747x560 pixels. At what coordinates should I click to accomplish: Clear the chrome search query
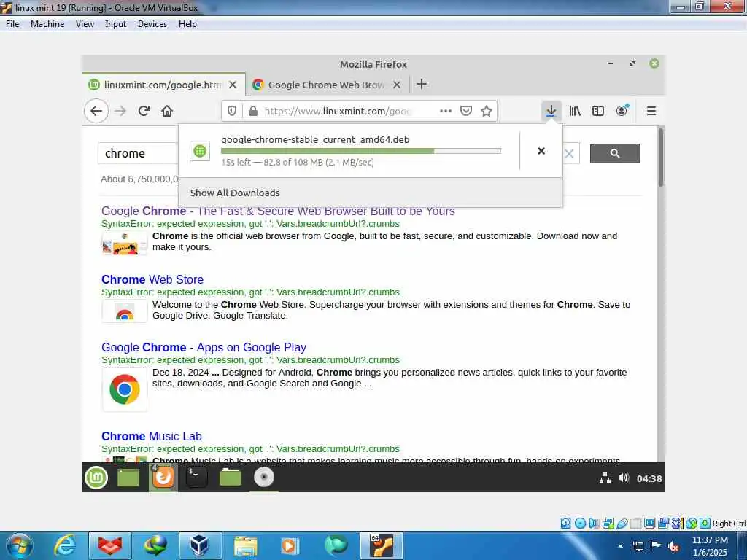tap(569, 153)
